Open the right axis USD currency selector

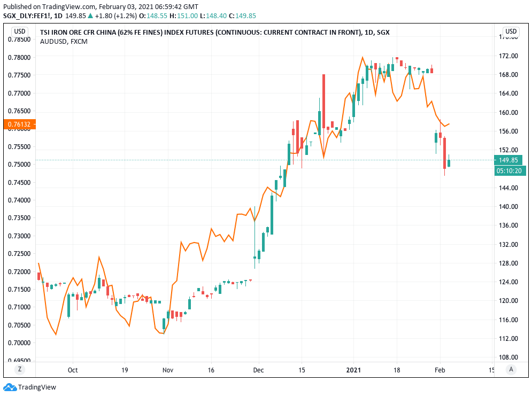[511, 32]
